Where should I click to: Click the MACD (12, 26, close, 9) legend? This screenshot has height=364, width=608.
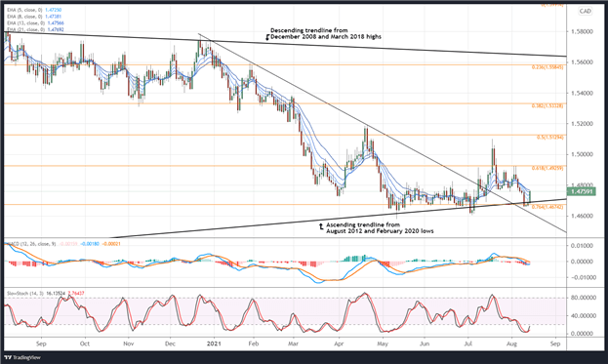click(31, 244)
